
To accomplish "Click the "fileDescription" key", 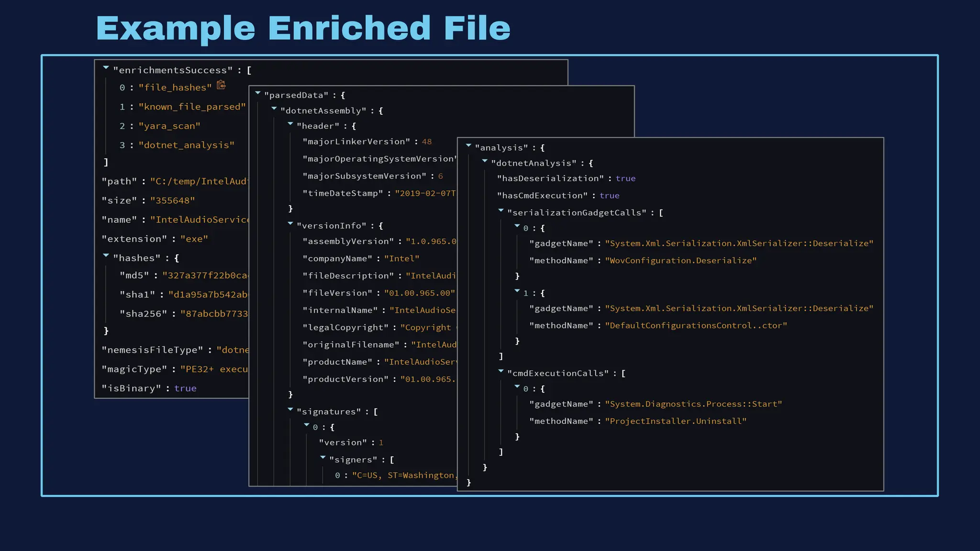I will pyautogui.click(x=348, y=275).
